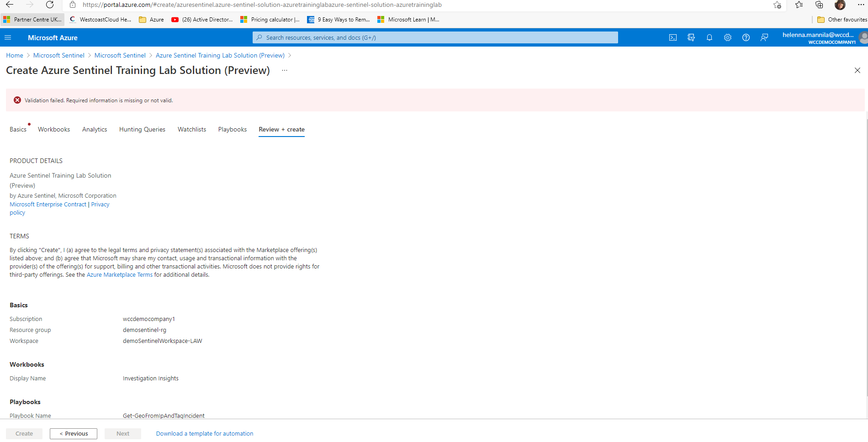This screenshot has width=868, height=442.
Task: Expand the Other favourites folder
Action: pos(842,19)
